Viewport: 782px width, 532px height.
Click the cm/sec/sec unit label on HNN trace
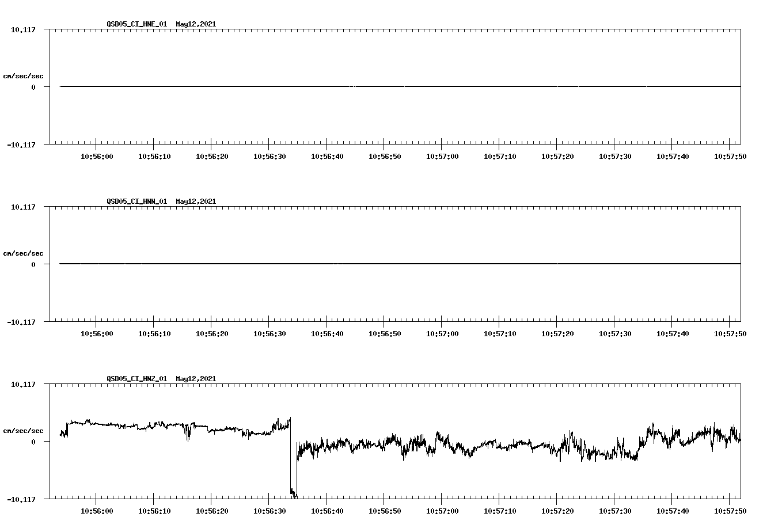(x=24, y=253)
